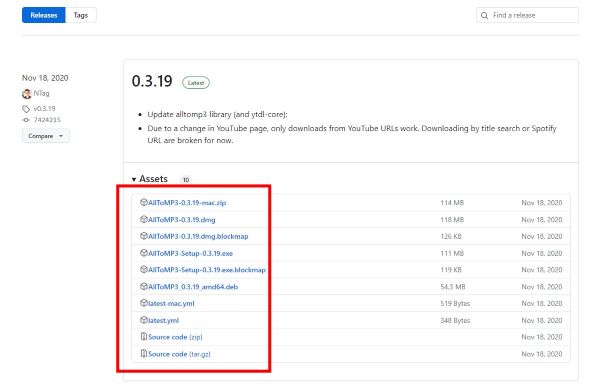
Task: Click package icon for latest.yml
Action: [x=144, y=320]
